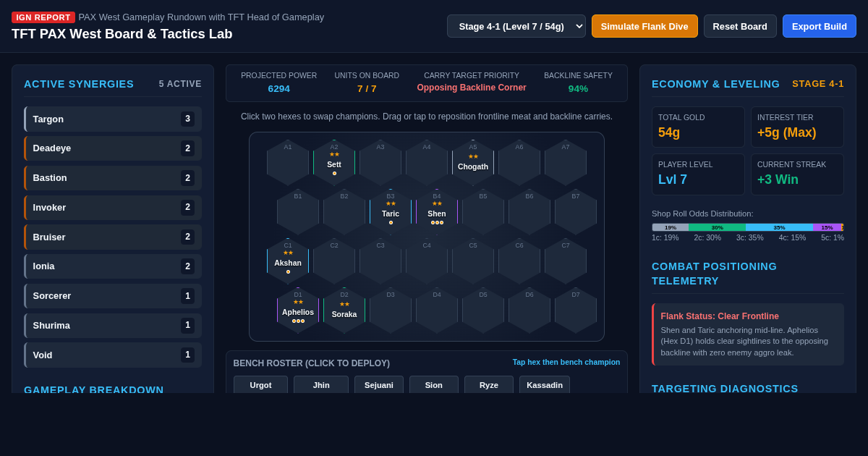The height and width of the screenshot is (456, 868).
Task: Click the Opposing Backline Corner target priority
Action: pyautogui.click(x=472, y=88)
